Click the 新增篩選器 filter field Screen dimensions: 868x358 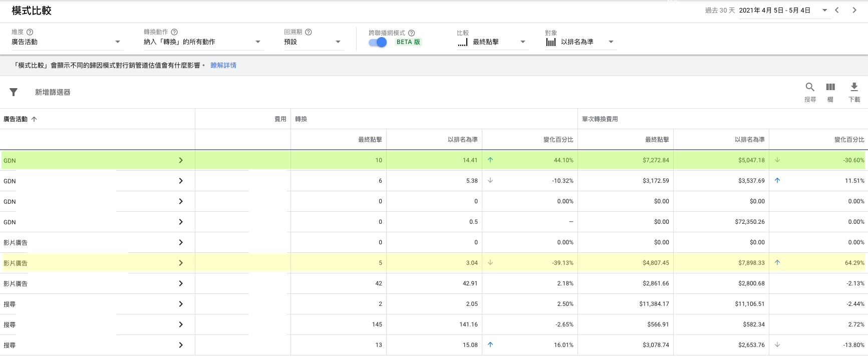[53, 92]
